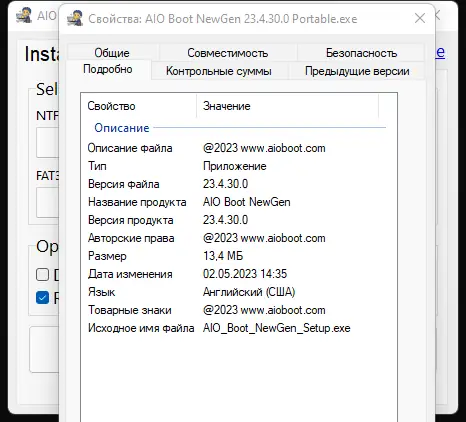Image resolution: width=466 pixels, height=422 pixels.
Task: Switch to Контрольные суммы tab
Action: pos(219,71)
